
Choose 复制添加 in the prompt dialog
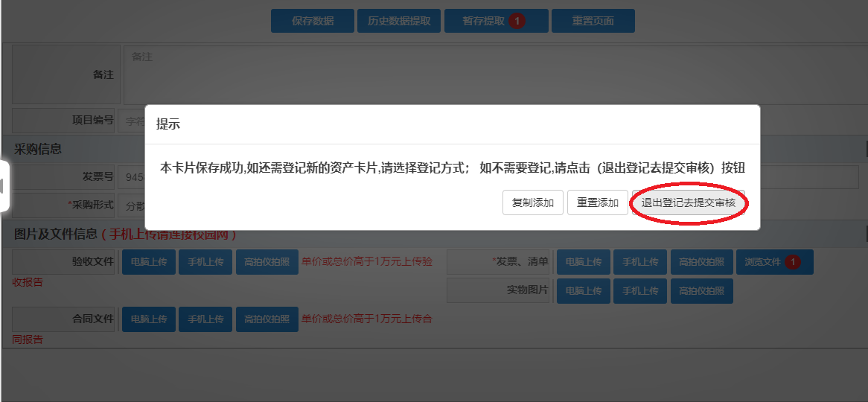click(532, 202)
